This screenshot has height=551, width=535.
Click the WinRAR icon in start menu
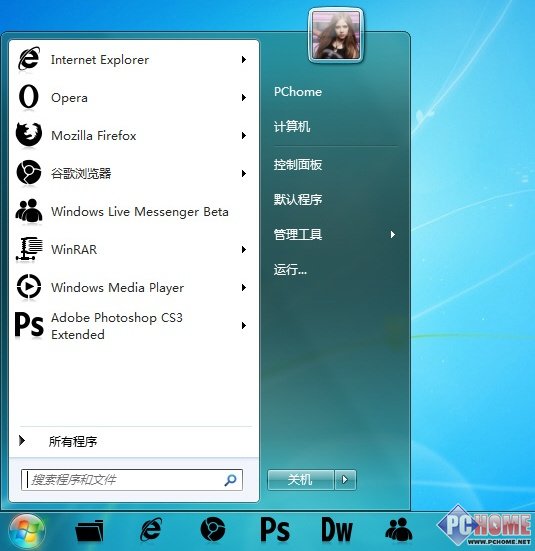point(29,249)
